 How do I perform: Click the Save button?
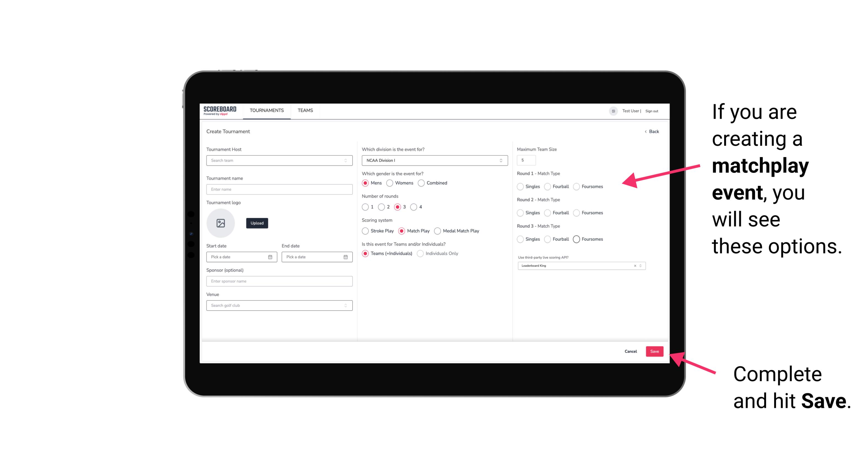click(x=654, y=351)
